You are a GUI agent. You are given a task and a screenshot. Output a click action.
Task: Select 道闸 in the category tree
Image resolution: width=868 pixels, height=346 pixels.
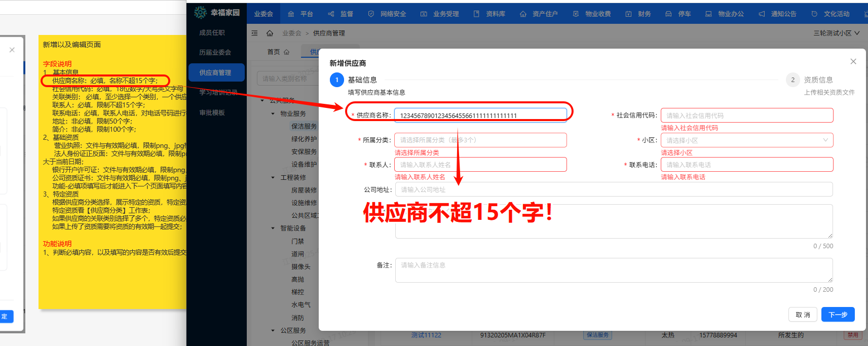[x=298, y=254]
